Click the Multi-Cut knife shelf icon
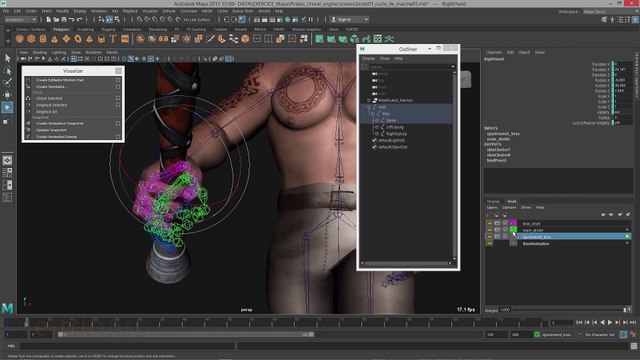 (210, 39)
